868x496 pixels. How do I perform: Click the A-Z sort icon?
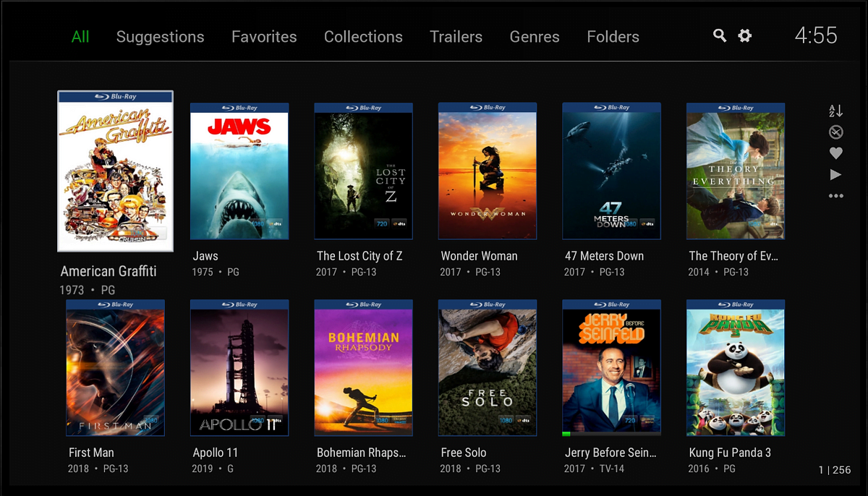pyautogui.click(x=835, y=111)
